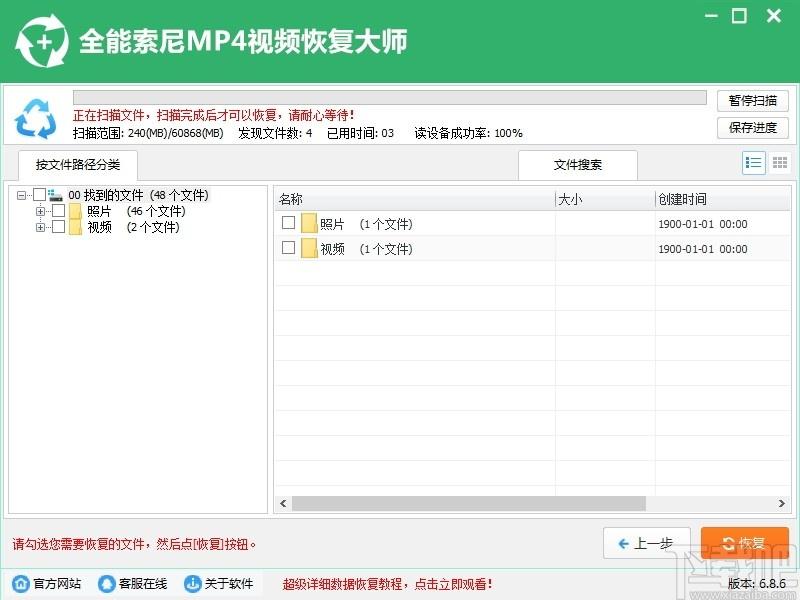Click the 版本: 6.8.6 version text

[x=757, y=583]
